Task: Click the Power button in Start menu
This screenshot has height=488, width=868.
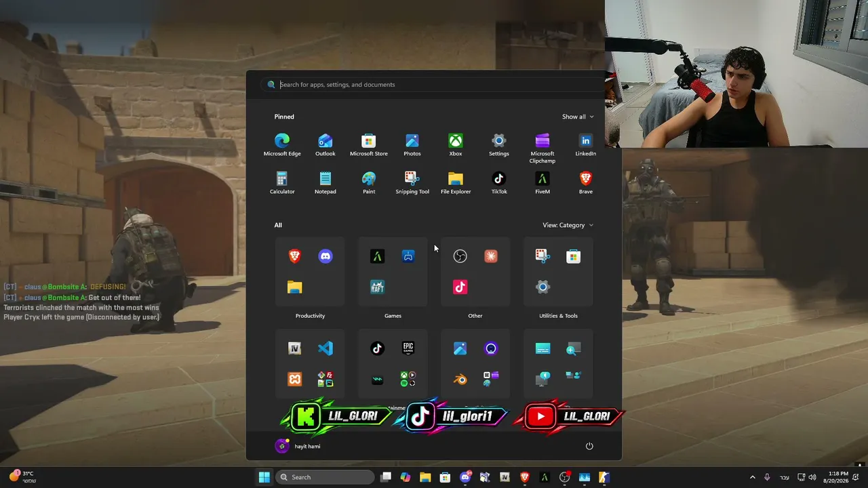Action: [589, 446]
